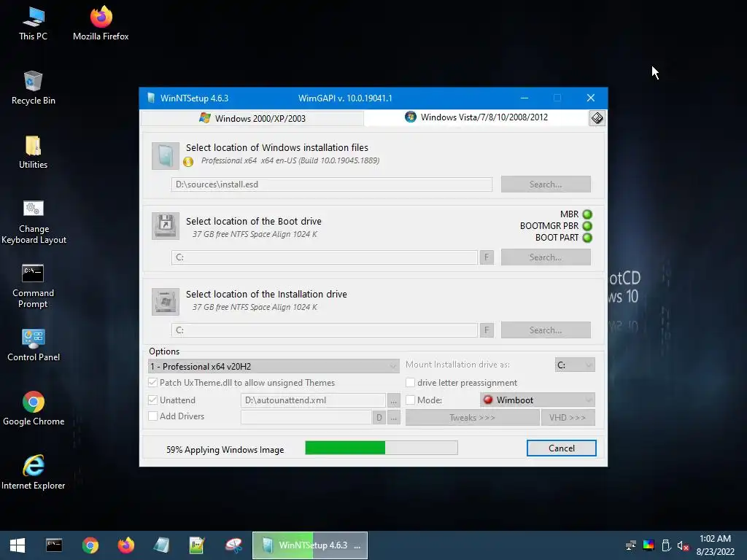The width and height of the screenshot is (747, 560).
Task: Click Search for the Installation drive
Action: [546, 330]
